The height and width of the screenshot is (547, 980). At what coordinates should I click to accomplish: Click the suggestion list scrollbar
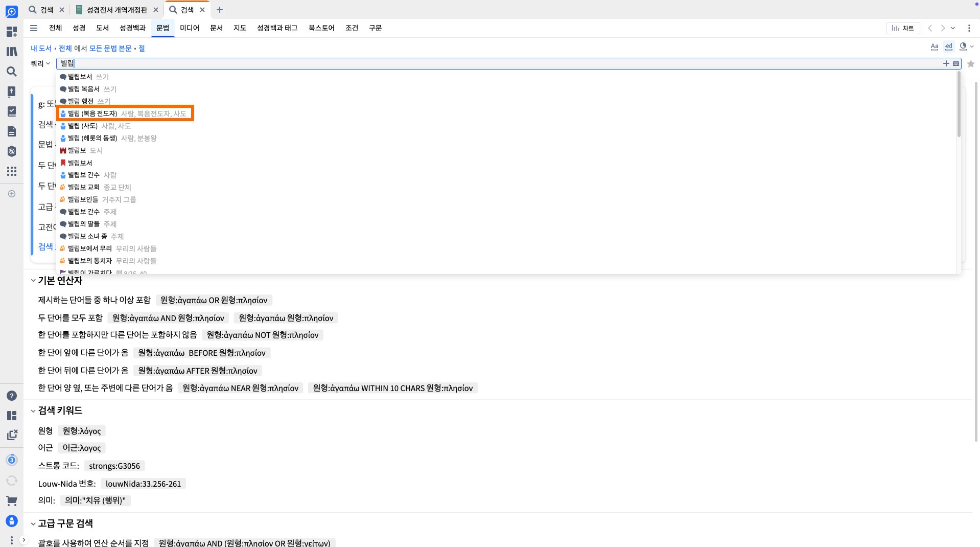tap(959, 105)
